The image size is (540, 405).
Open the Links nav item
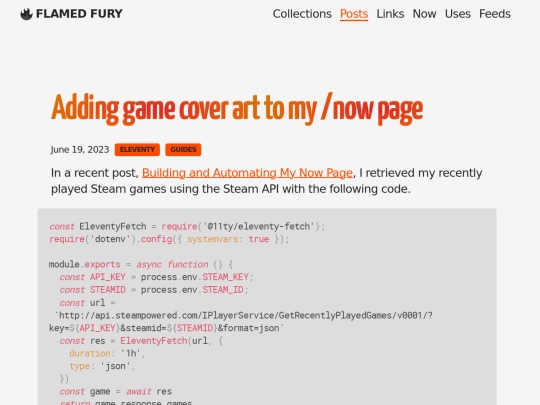pos(390,14)
